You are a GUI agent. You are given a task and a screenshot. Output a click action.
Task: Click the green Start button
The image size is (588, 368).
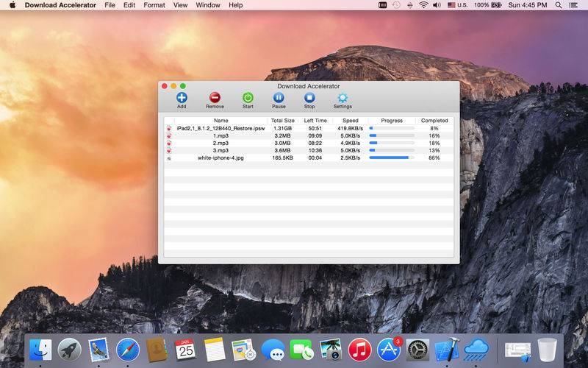click(x=248, y=100)
